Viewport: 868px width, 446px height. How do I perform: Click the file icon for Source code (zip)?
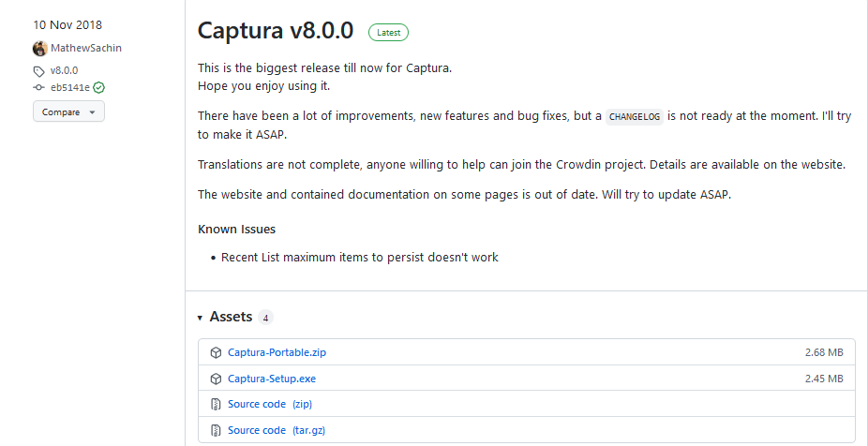pyautogui.click(x=216, y=404)
